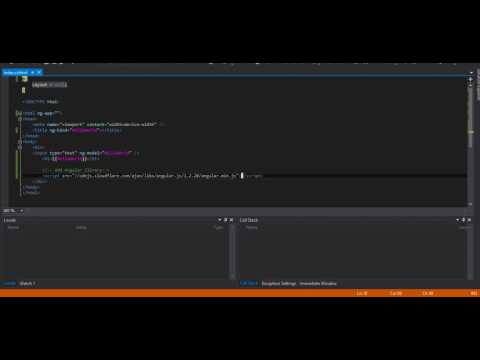
Task: Close the Call Stack panel
Action: (469, 220)
